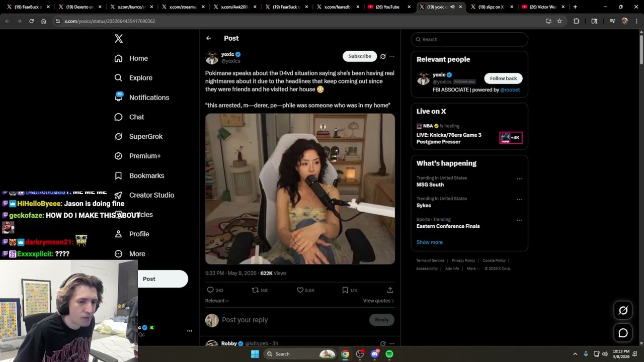This screenshot has width=644, height=362.
Task: Click the Windows Start button
Action: [x=255, y=354]
